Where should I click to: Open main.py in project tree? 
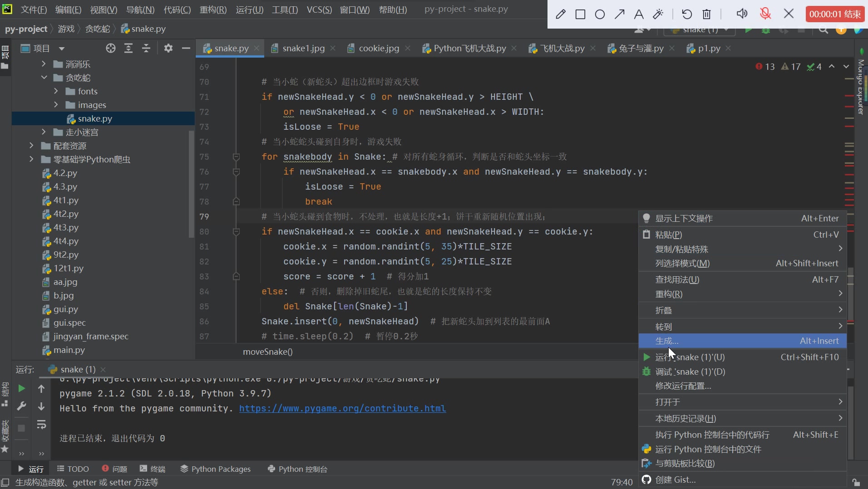tap(69, 350)
